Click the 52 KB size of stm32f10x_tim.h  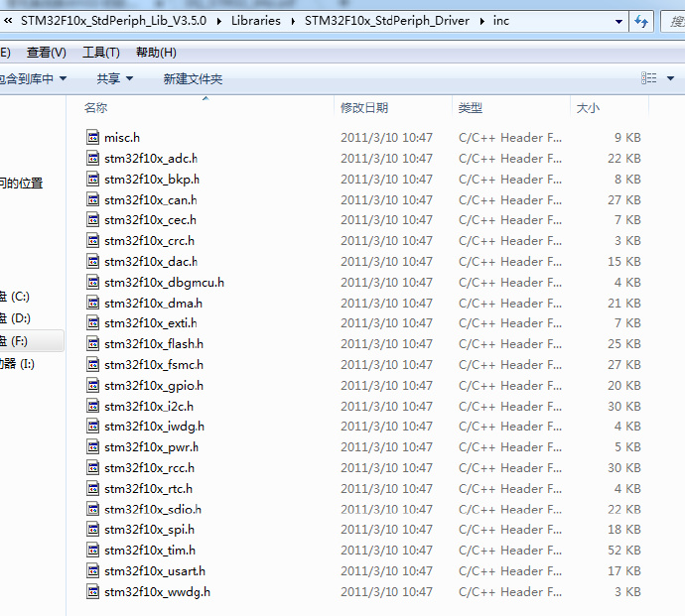623,551
